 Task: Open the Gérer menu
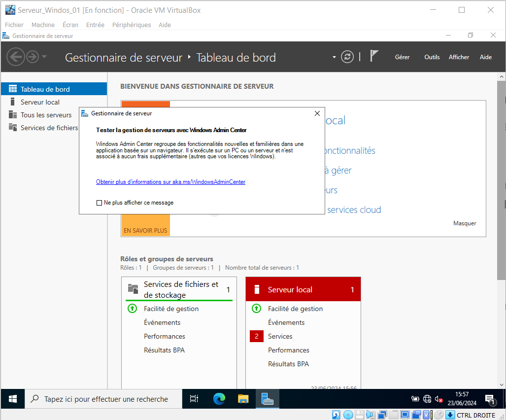[402, 57]
